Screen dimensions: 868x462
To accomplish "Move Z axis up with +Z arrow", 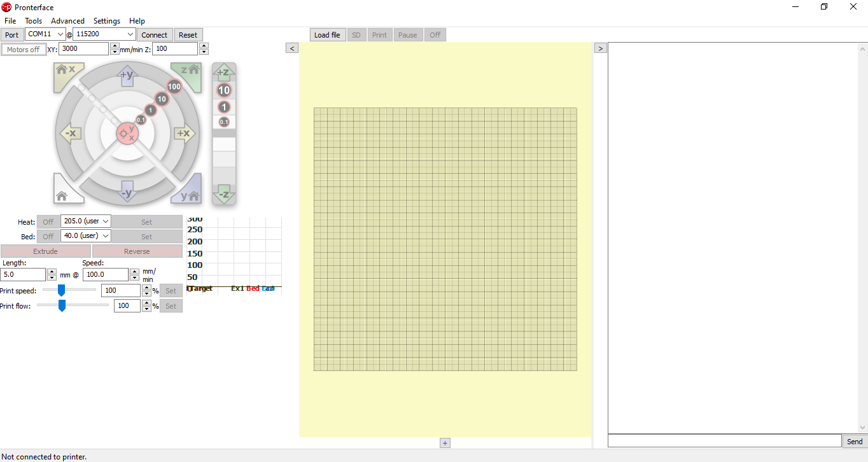I will [x=223, y=72].
